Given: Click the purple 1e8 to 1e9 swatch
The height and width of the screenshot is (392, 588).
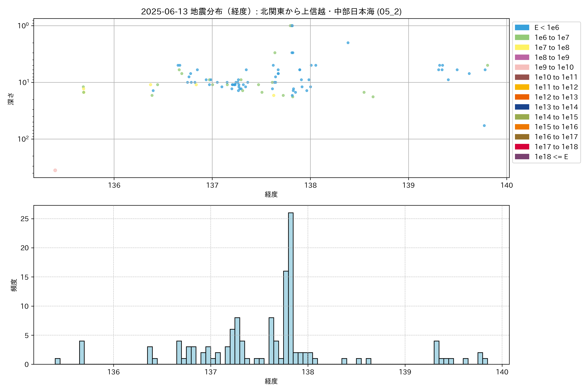Looking at the screenshot, I should (522, 57).
